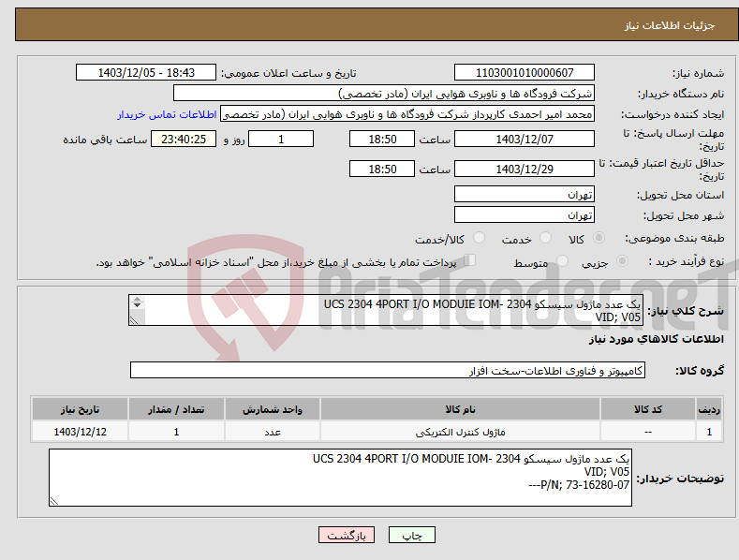
Task: Click the resize grip of description box
Action: (x=134, y=320)
